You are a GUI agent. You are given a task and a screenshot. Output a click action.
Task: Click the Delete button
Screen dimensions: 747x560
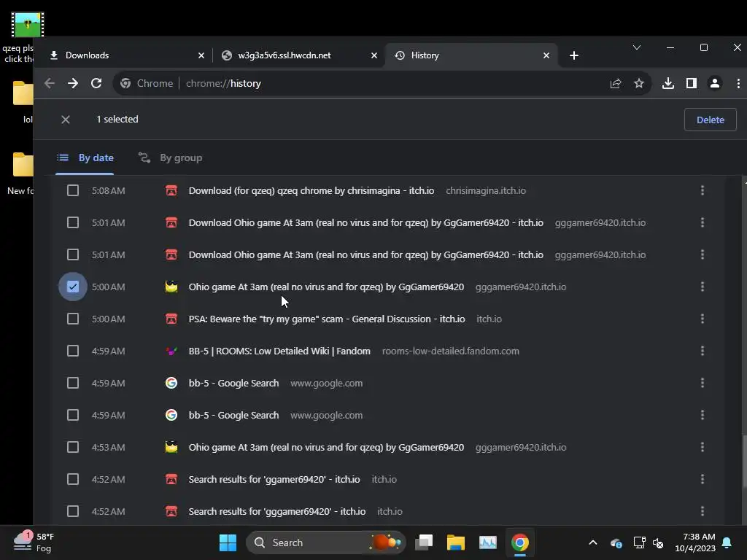point(711,120)
